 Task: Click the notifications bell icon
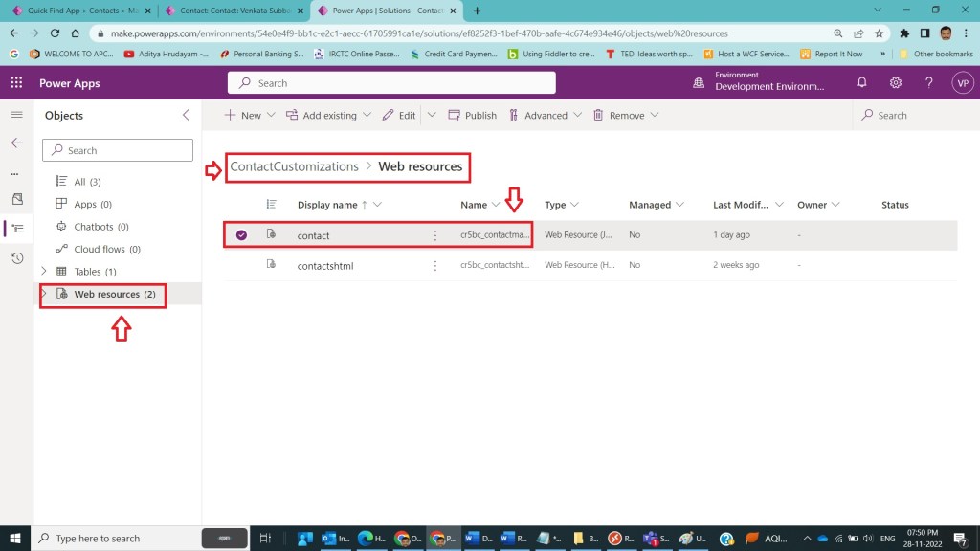point(862,83)
